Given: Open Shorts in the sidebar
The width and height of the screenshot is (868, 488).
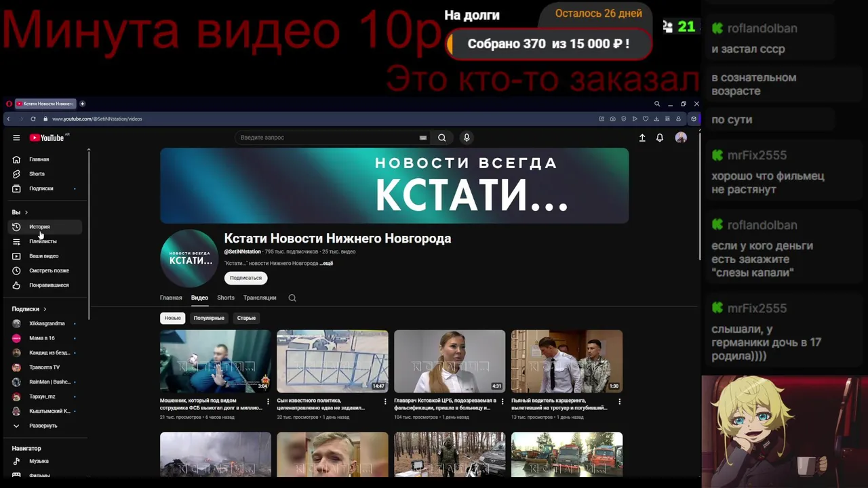Looking at the screenshot, I should click(x=46, y=174).
